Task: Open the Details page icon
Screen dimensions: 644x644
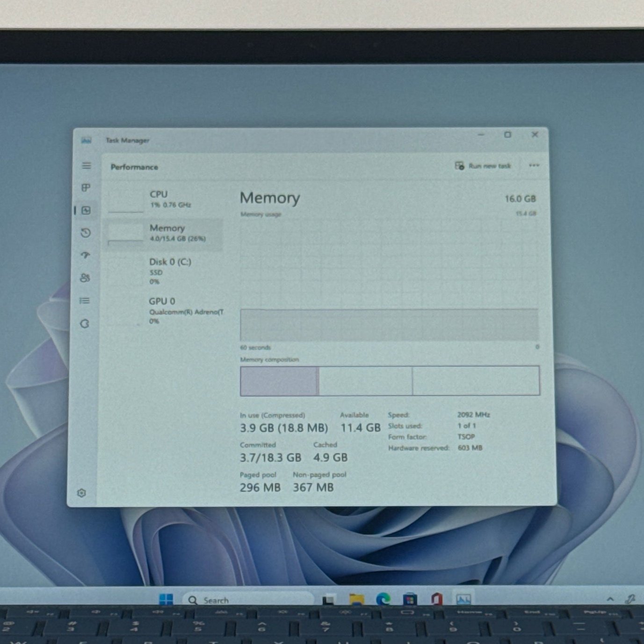Action: [x=85, y=301]
